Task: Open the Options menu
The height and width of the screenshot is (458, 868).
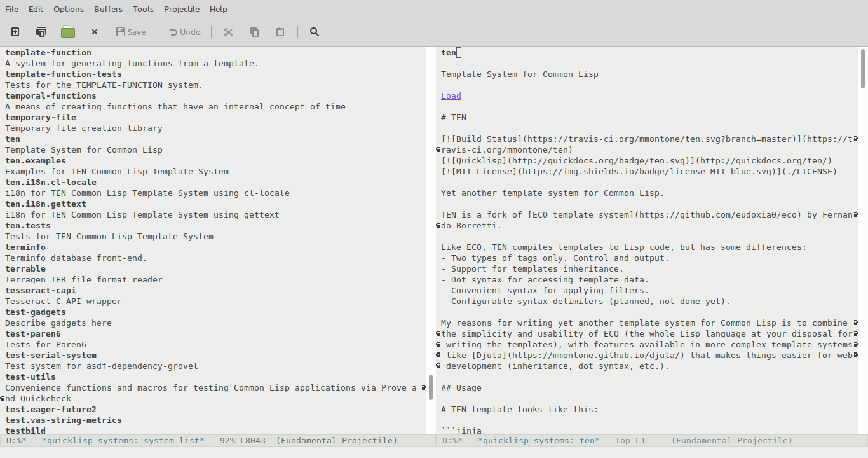Action: click(69, 9)
